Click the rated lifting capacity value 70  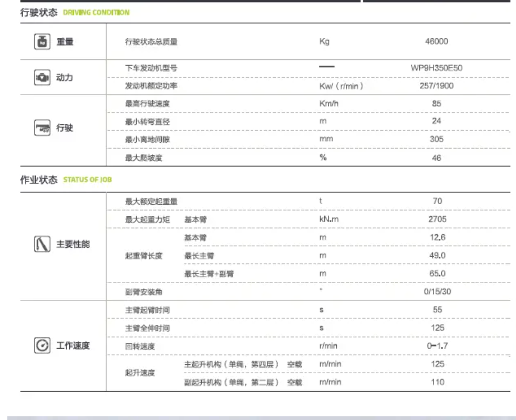point(437,201)
